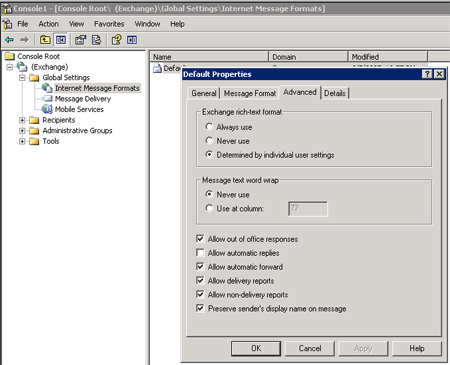The height and width of the screenshot is (365, 450).
Task: Click the Recipients folder icon
Action: (x=34, y=120)
